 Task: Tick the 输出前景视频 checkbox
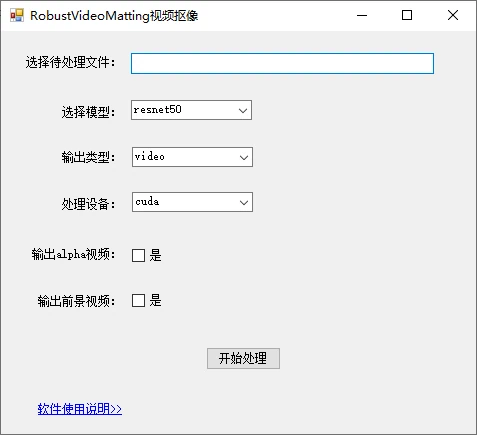[x=138, y=301]
